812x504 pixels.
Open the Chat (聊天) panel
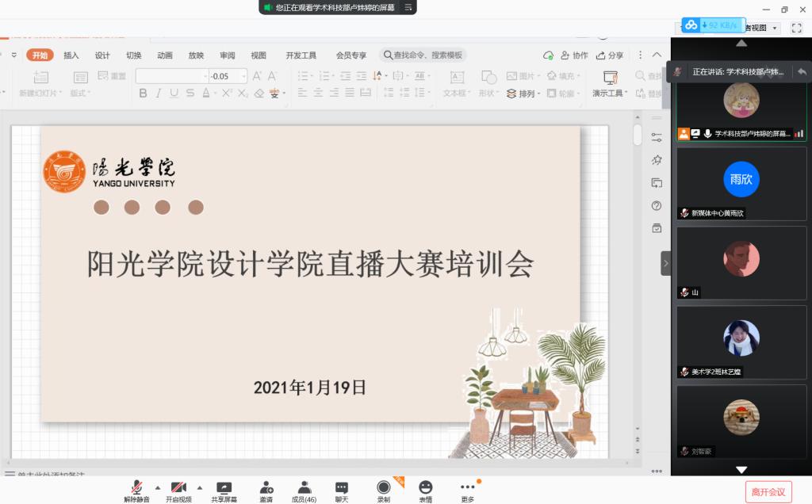[342, 489]
